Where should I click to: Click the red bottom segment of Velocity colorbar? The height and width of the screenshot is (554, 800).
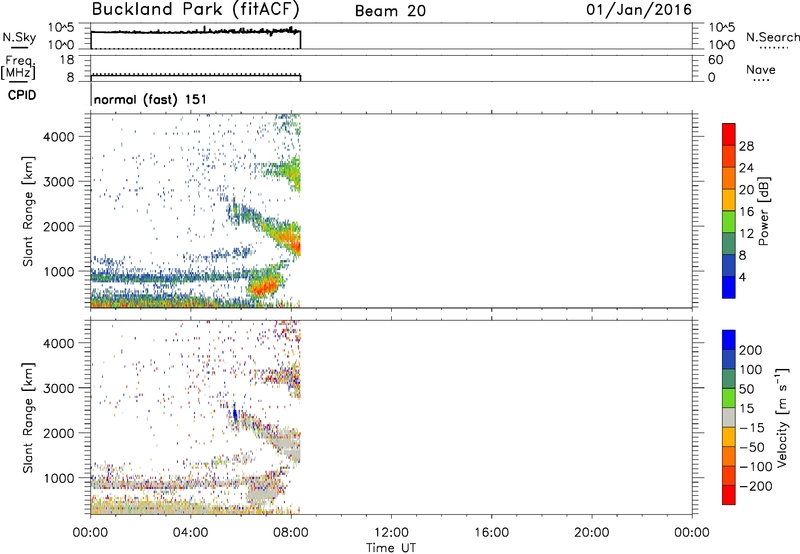pos(729,495)
